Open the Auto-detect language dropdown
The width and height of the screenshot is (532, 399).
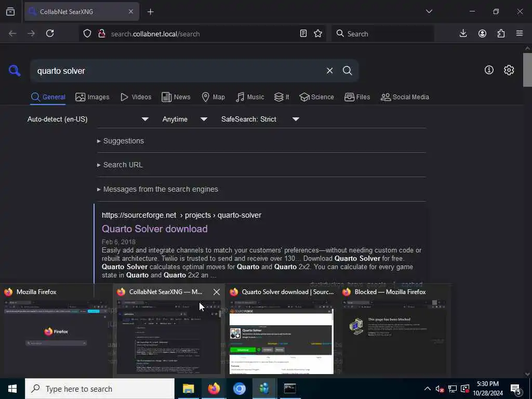point(88,119)
